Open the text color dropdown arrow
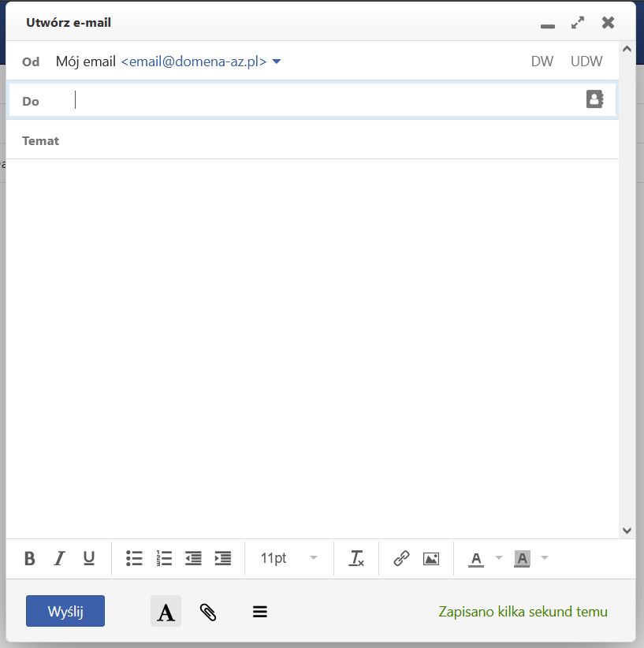This screenshot has width=644, height=648. tap(499, 558)
